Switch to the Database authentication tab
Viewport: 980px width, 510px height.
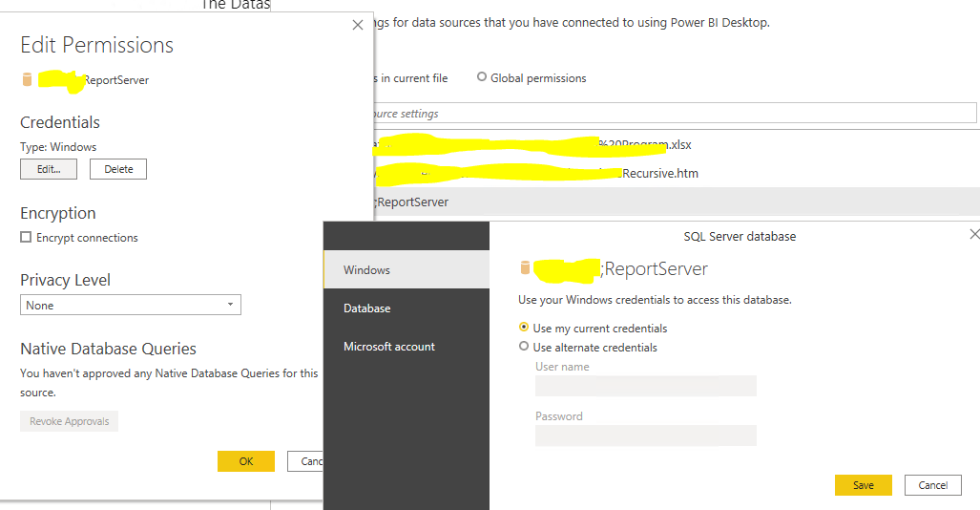[x=407, y=308]
